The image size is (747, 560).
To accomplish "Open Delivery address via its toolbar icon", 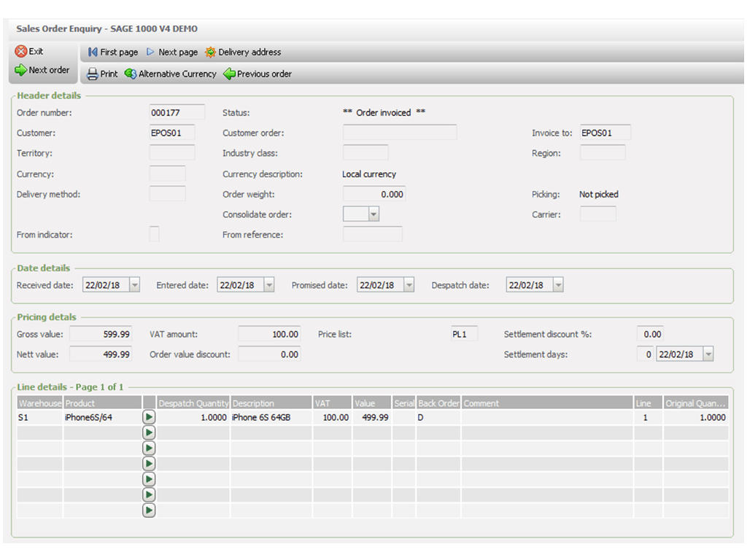I will tap(210, 52).
